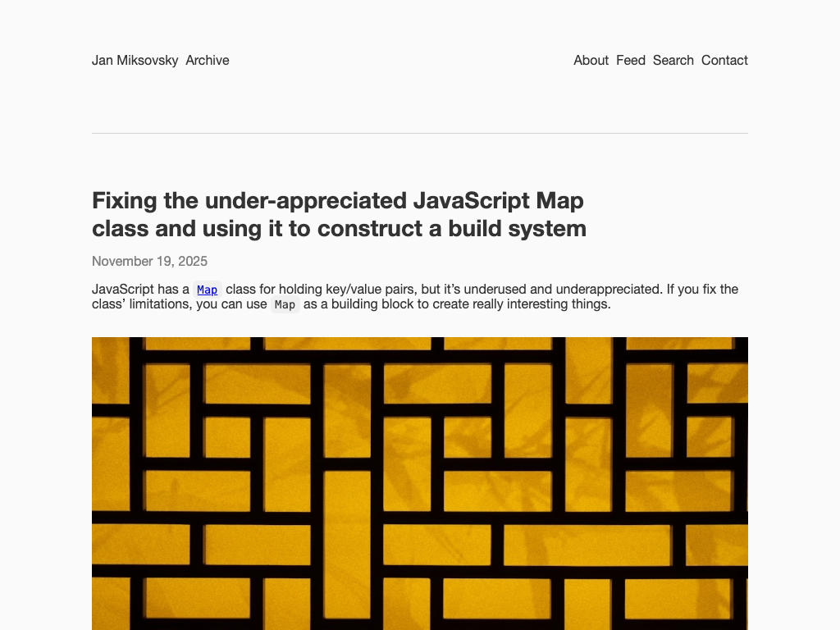This screenshot has height=630, width=840.
Task: Open the Jan Miksovsky home link
Action: 135,61
